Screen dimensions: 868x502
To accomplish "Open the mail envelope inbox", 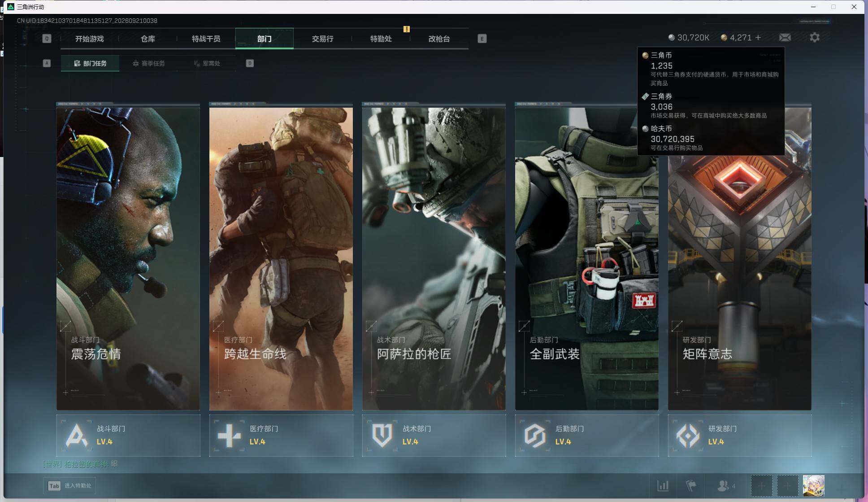I will tap(785, 38).
